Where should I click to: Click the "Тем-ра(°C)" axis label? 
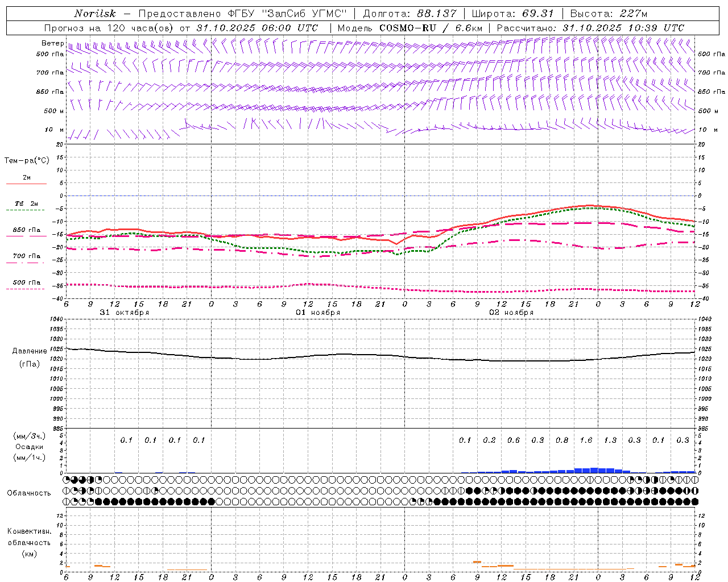tap(27, 161)
